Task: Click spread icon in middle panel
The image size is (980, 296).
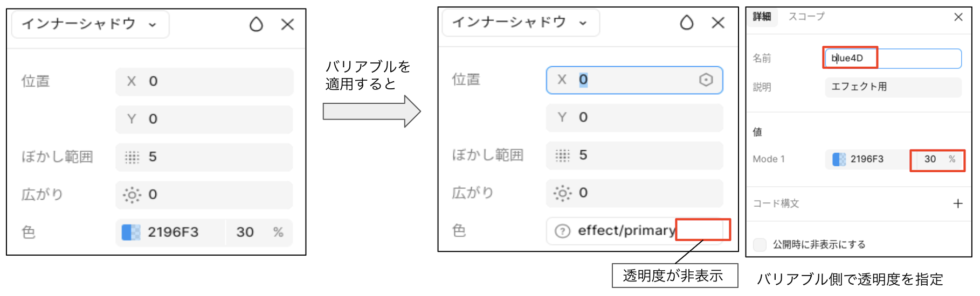Action: pos(562,193)
